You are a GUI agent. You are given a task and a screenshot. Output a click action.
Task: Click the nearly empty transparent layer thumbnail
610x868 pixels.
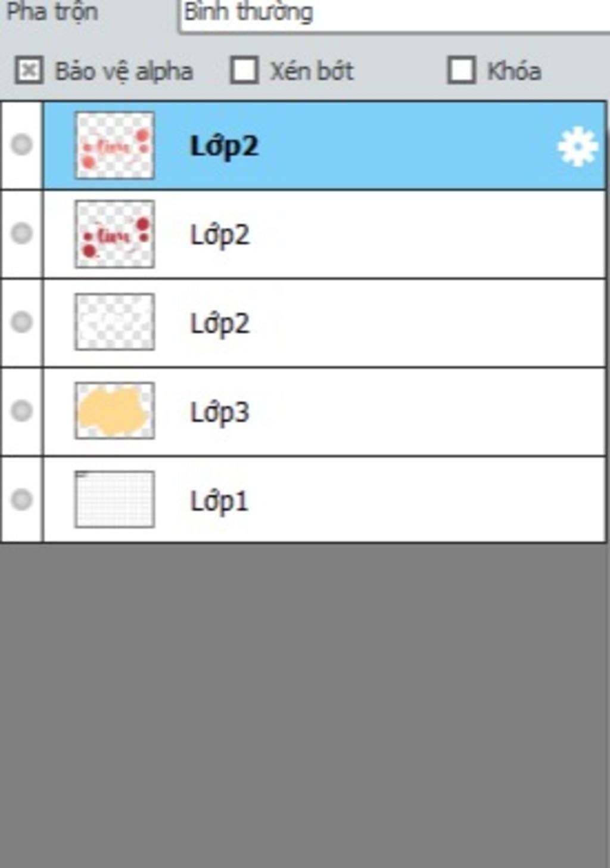[x=114, y=322]
